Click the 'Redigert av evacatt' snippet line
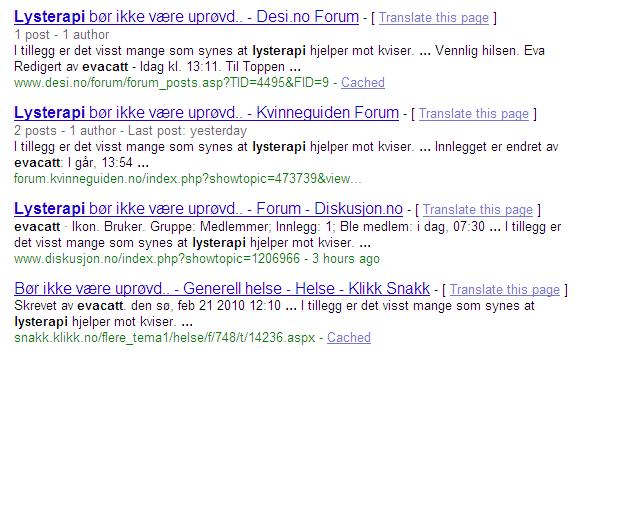The image size is (640, 512). click(x=157, y=67)
